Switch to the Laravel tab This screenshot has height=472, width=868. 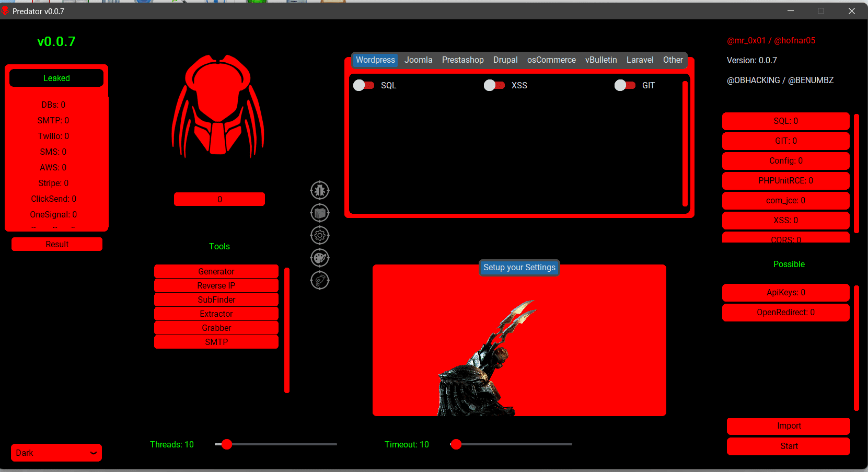(640, 60)
